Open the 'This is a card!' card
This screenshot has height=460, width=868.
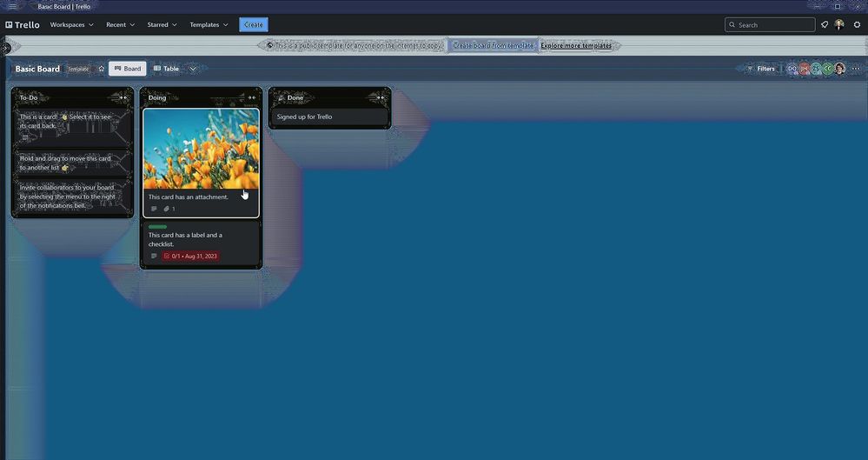coord(72,128)
